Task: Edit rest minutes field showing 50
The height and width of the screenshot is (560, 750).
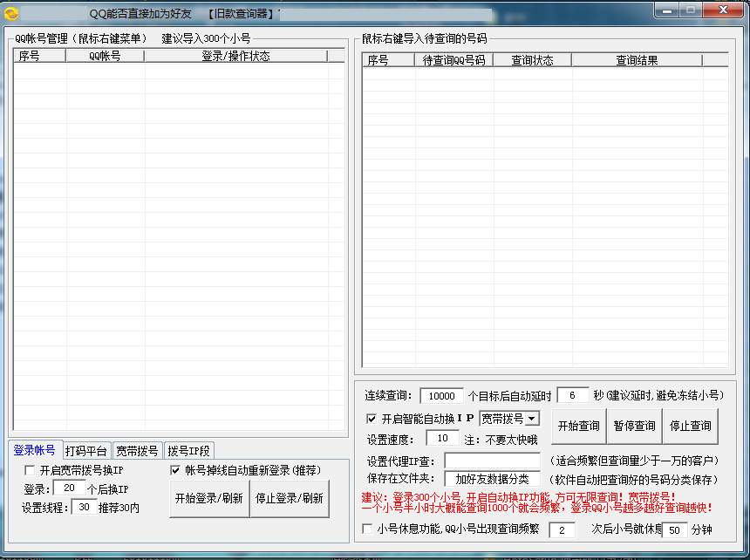Action: coord(674,529)
